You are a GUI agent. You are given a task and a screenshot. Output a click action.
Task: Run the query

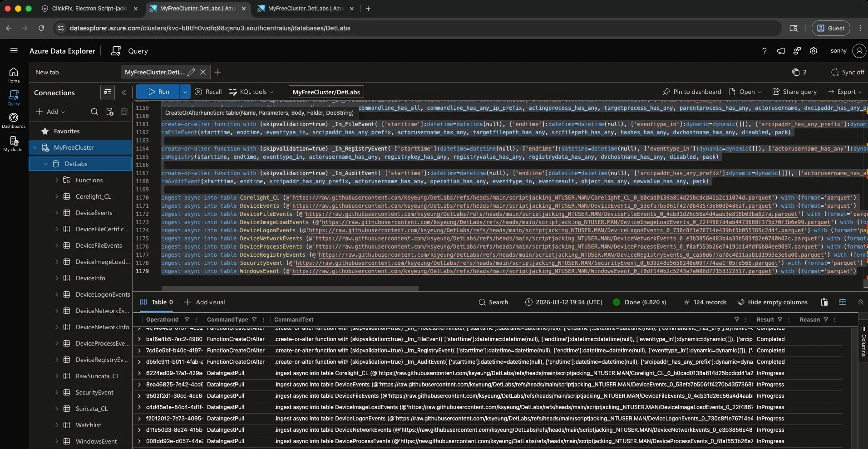(158, 92)
